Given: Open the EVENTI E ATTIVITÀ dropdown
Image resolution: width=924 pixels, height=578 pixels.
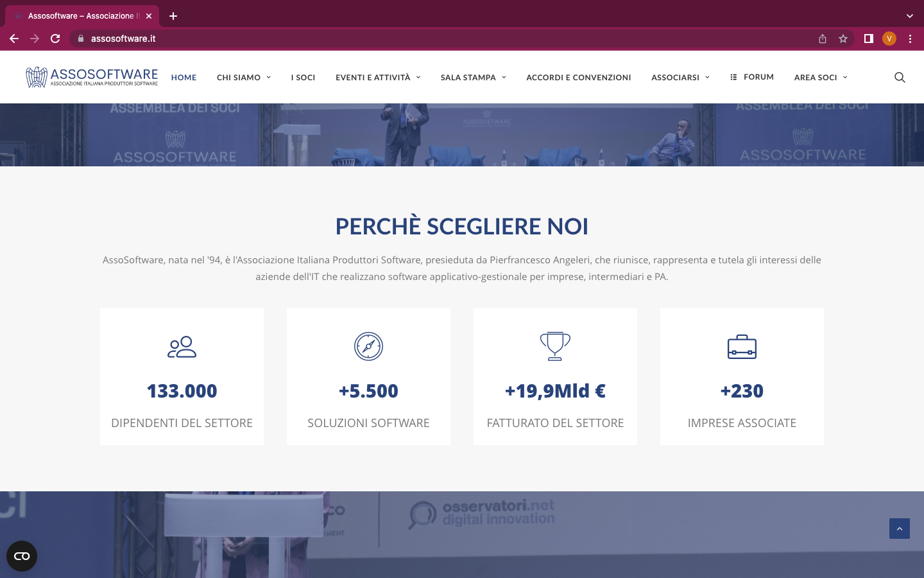Looking at the screenshot, I should 373,77.
